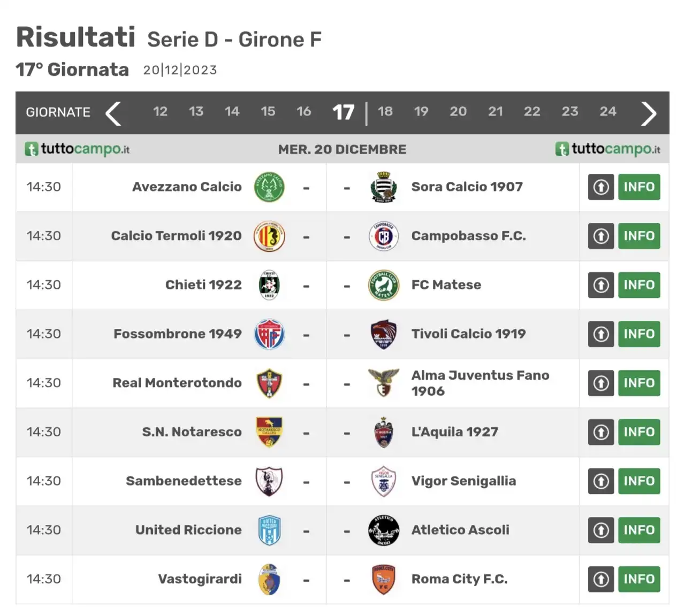
Task: Click the Atletico Ascoli black round logo
Action: [x=384, y=530]
